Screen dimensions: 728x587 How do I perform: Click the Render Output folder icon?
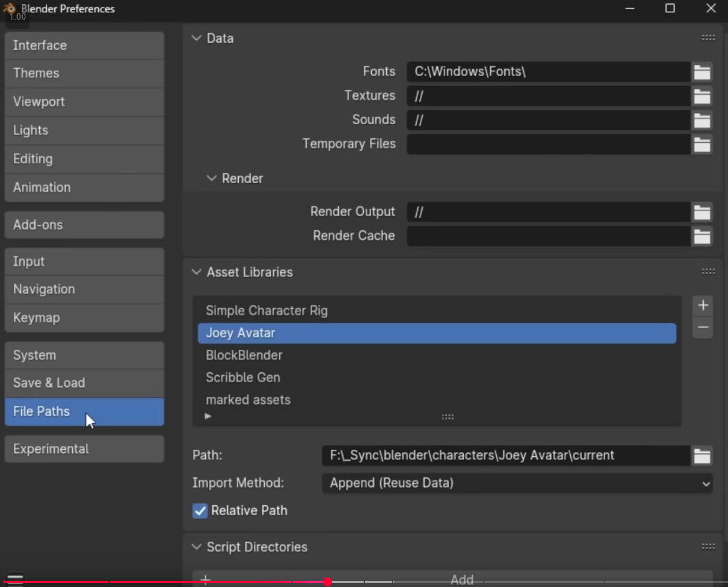[701, 212]
